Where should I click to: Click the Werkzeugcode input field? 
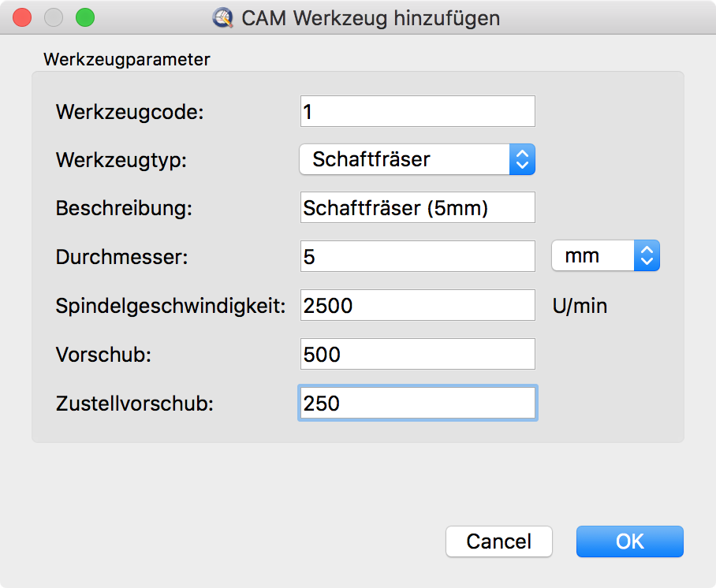[x=417, y=111]
